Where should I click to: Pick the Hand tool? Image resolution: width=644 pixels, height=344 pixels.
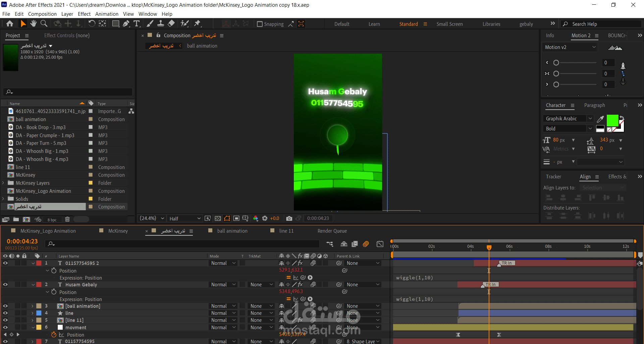pos(33,23)
